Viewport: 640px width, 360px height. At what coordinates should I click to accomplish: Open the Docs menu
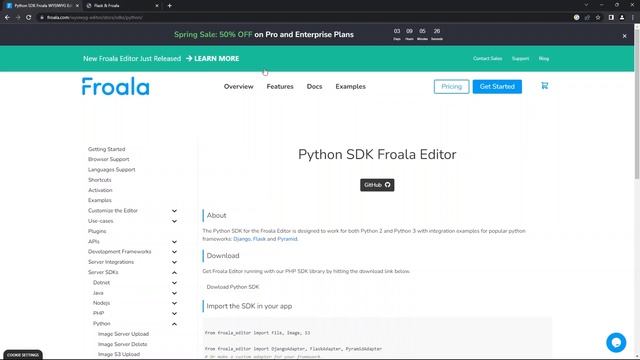(314, 87)
